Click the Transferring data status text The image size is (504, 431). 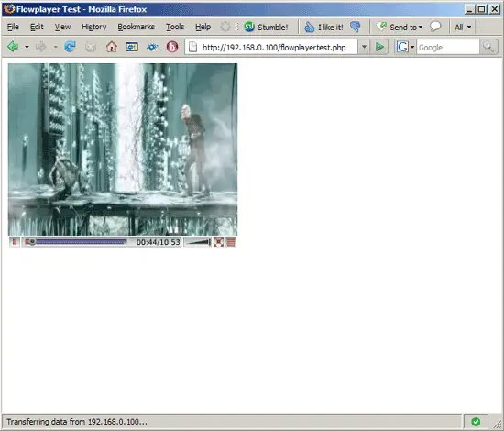(77, 422)
